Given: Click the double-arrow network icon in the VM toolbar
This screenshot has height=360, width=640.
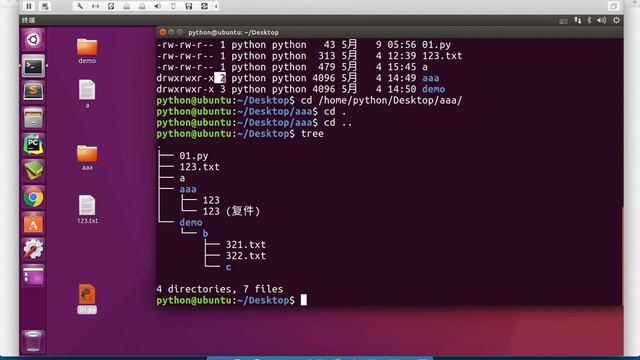Looking at the screenshot, I should (95, 6).
